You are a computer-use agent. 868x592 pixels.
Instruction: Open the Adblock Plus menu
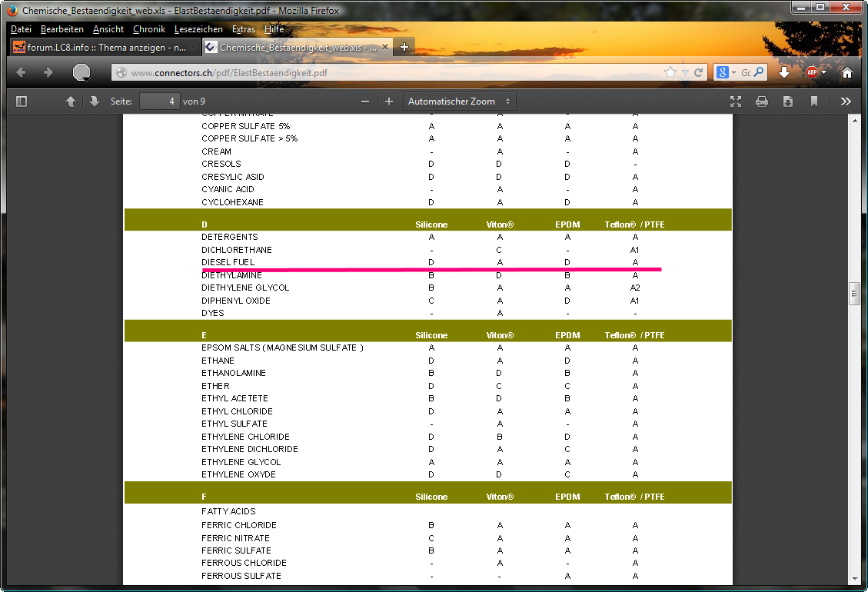(814, 72)
